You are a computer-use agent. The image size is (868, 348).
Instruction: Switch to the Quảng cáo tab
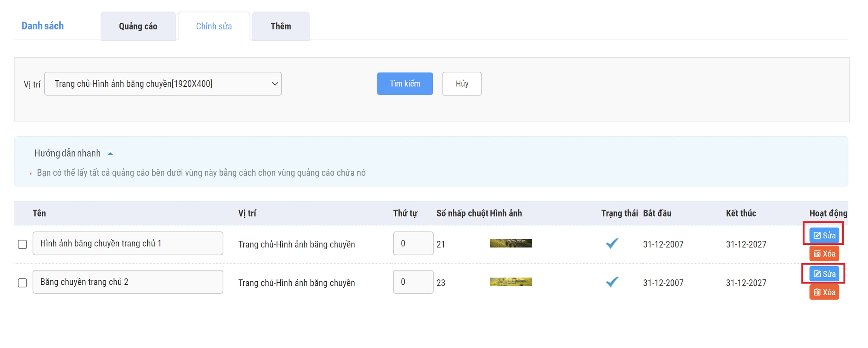pyautogui.click(x=138, y=26)
